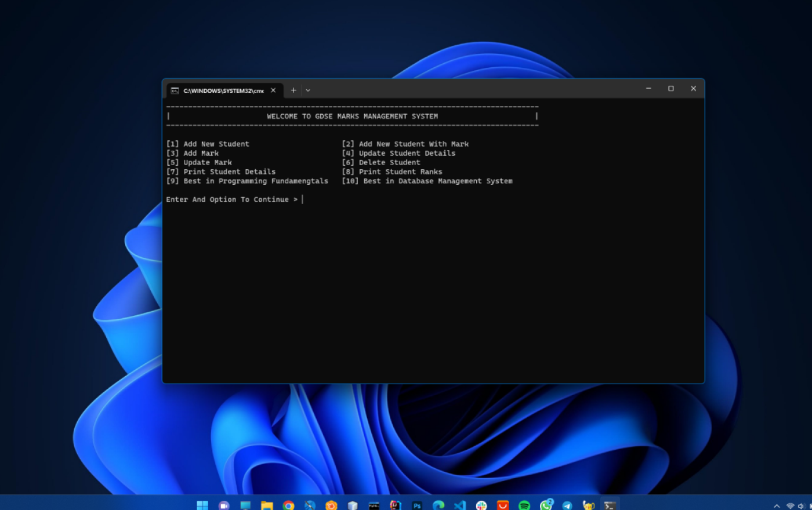
Task: Click '[4] Update Student Details' text
Action: pos(398,153)
